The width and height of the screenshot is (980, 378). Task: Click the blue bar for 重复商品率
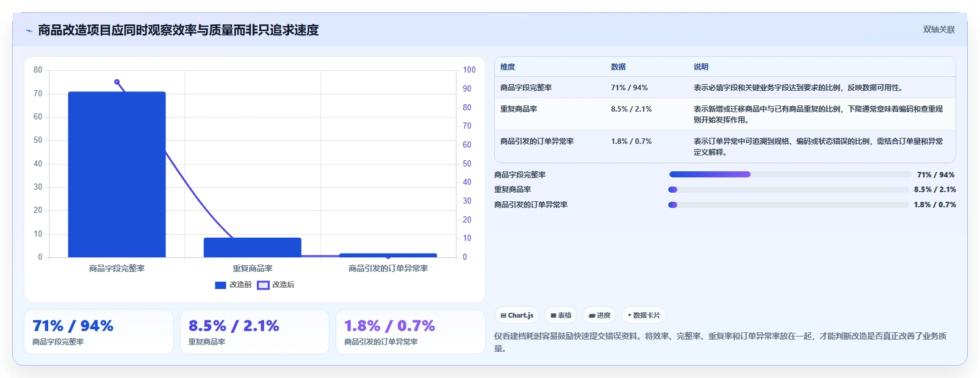click(x=253, y=248)
